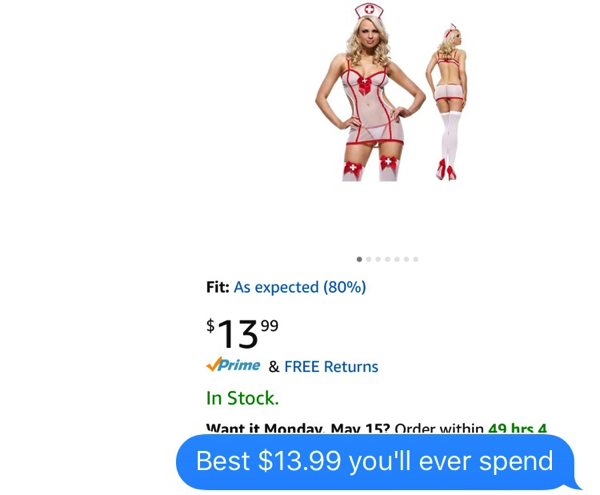
Task: Click the 'Fit:' label
Action: coord(218,287)
